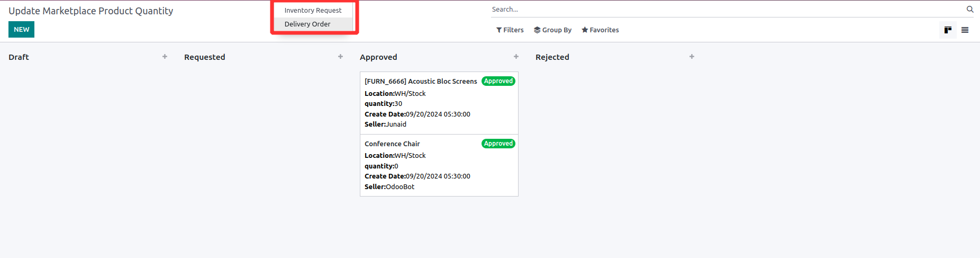Viewport: 980px width, 258px height.
Task: Click the NEW button
Action: [x=21, y=30]
